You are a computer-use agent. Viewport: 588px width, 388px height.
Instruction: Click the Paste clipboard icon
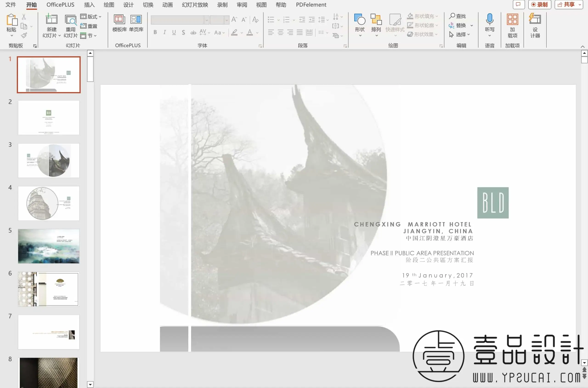click(11, 20)
